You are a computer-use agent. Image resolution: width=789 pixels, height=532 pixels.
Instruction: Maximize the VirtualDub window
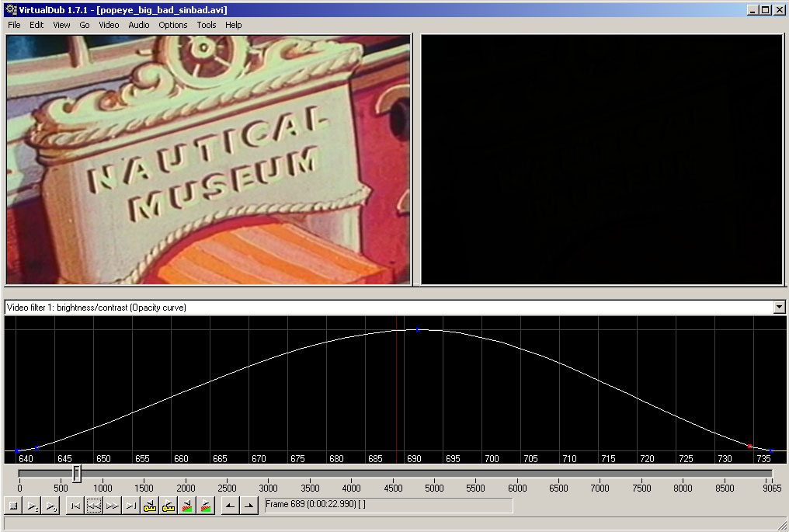pos(765,9)
